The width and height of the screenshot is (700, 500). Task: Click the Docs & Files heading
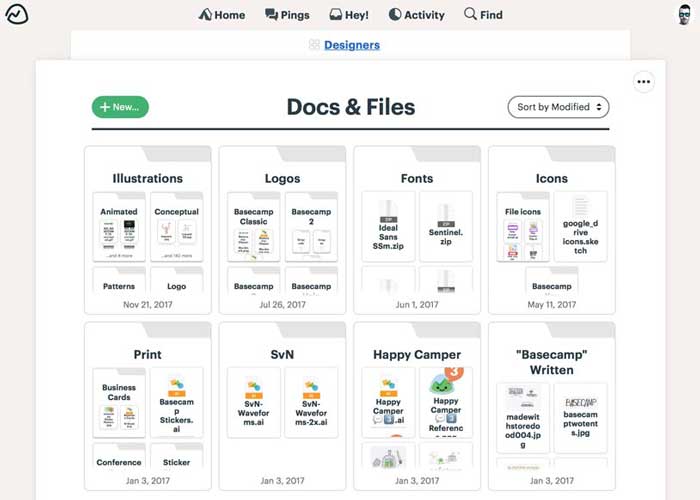tap(351, 107)
